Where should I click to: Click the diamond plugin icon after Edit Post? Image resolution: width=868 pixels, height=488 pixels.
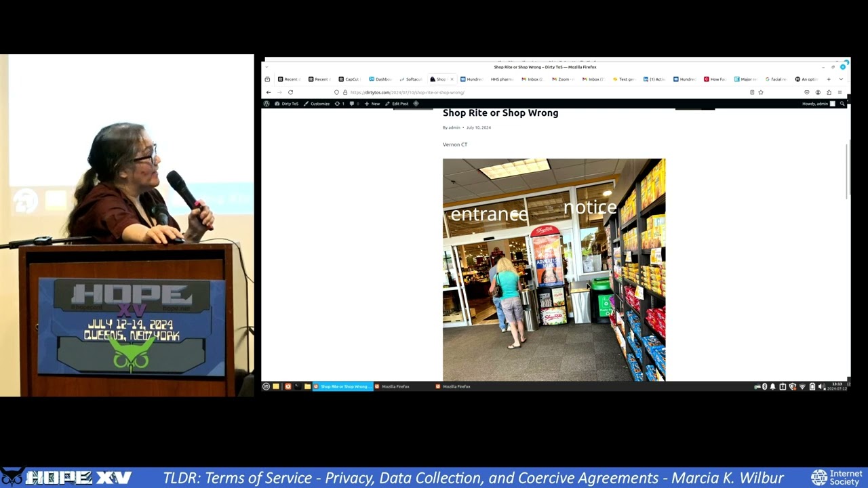[416, 104]
